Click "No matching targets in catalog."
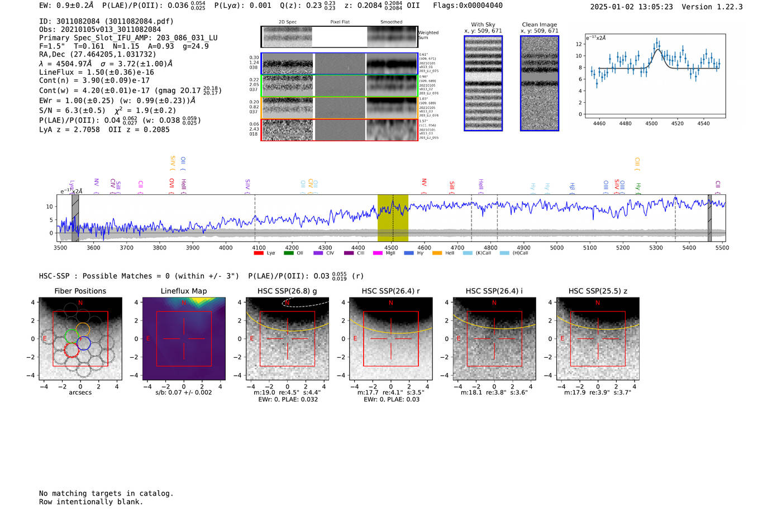The image size is (782, 532). point(106,493)
